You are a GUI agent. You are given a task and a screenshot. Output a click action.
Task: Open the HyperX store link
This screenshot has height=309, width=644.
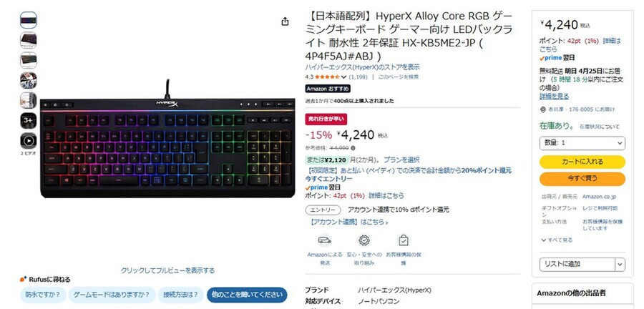pos(362,67)
